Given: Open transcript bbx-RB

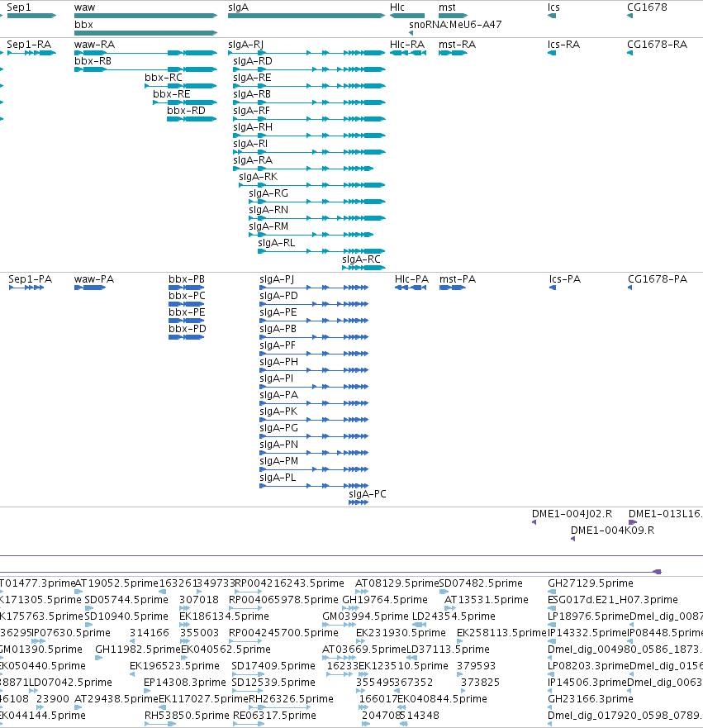Looking at the screenshot, I should (145, 69).
